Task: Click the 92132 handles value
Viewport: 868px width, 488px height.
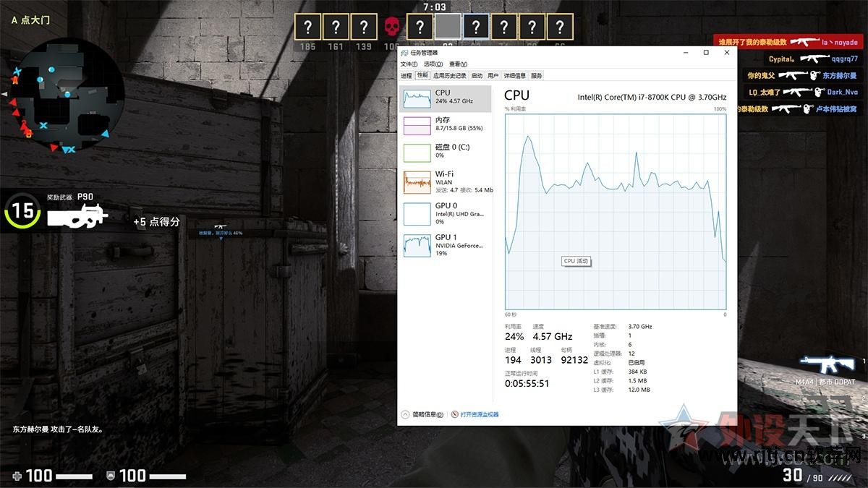Action: [x=574, y=359]
